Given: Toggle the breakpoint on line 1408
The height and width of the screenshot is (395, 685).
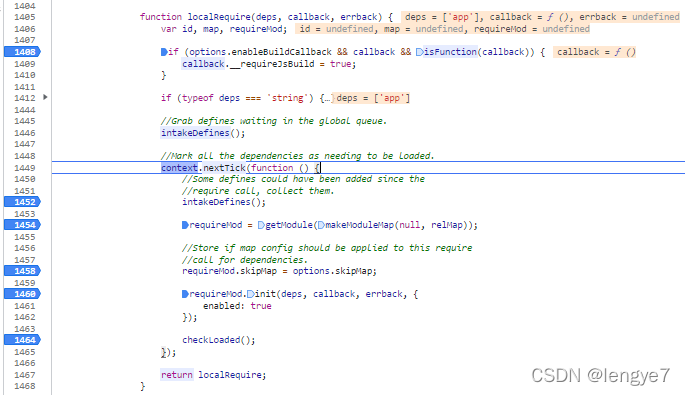Looking at the screenshot, I should click(22, 52).
